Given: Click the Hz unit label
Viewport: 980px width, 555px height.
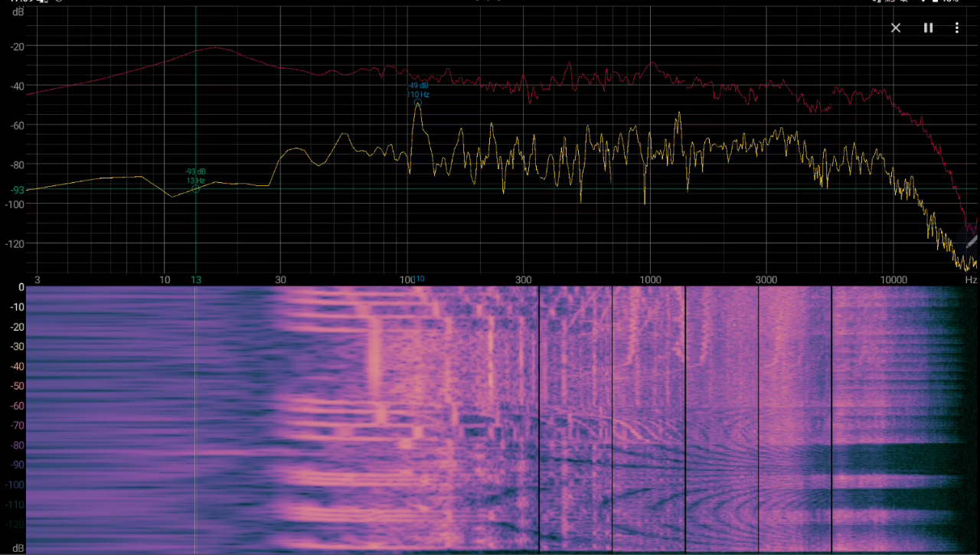Looking at the screenshot, I should pyautogui.click(x=971, y=280).
